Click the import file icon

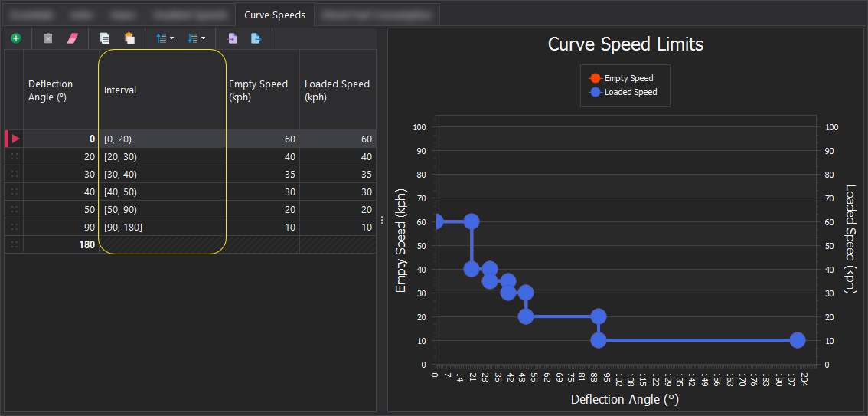point(233,38)
